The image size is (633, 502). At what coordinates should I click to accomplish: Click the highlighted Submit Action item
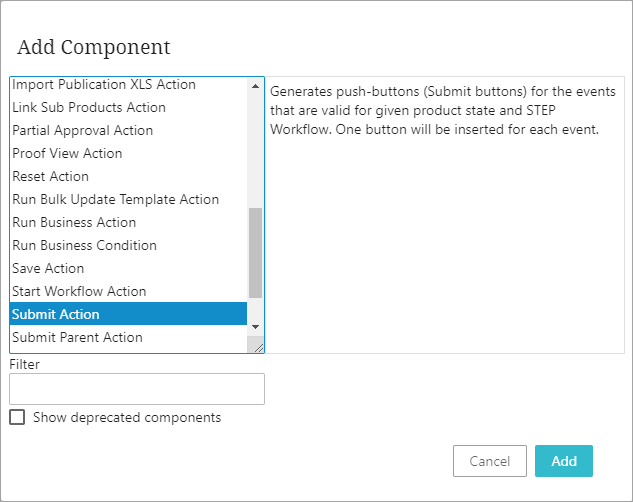pos(56,314)
